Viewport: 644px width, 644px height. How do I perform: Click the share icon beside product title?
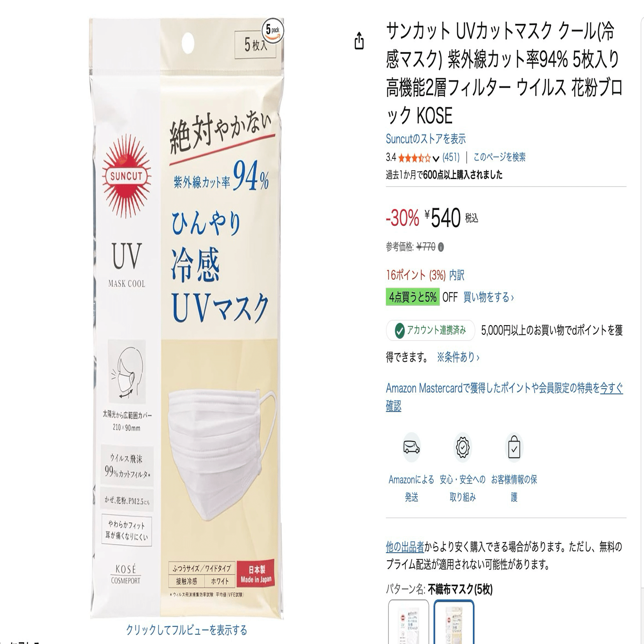point(359,41)
